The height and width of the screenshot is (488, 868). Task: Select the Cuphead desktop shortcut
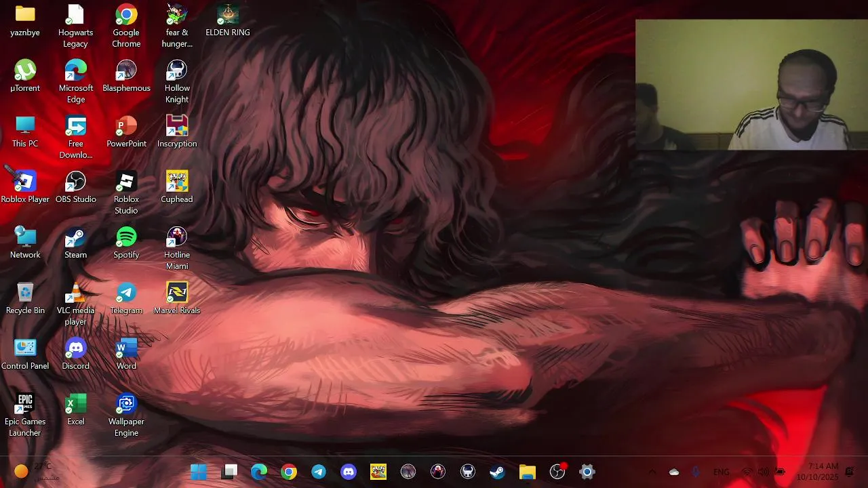click(x=177, y=187)
